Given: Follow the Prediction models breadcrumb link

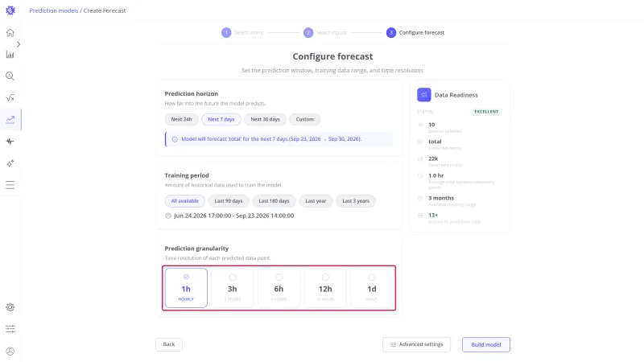Looking at the screenshot, I should [x=53, y=10].
